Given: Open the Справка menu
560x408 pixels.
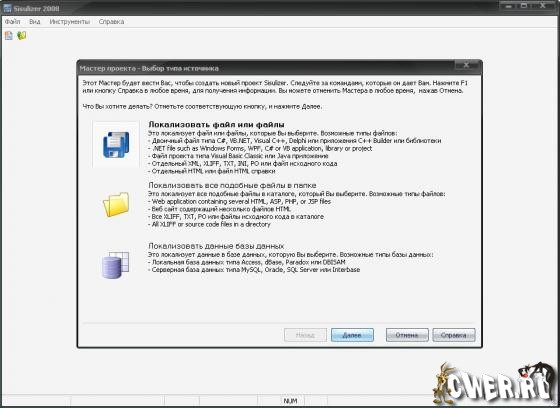Looking at the screenshot, I should click(x=111, y=22).
